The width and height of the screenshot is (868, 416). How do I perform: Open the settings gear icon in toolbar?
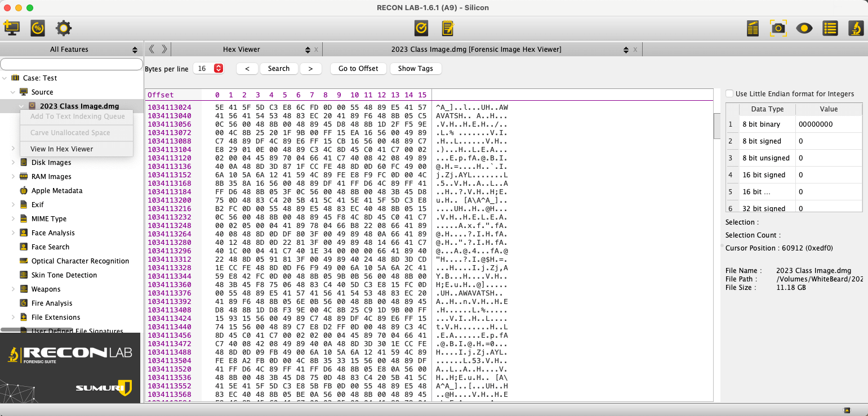[x=64, y=28]
